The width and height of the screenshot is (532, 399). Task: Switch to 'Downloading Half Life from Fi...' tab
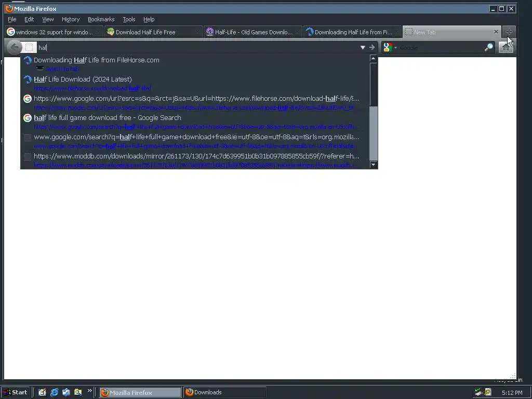[x=352, y=32]
